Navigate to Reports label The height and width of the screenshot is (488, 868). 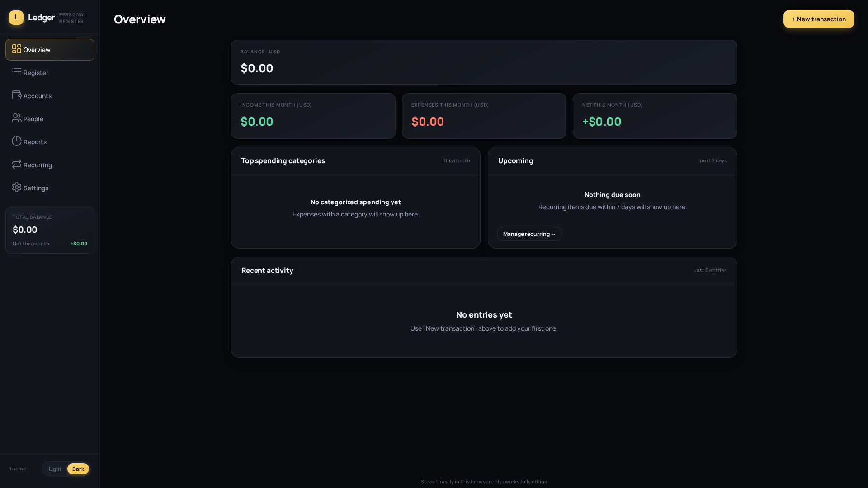click(35, 142)
